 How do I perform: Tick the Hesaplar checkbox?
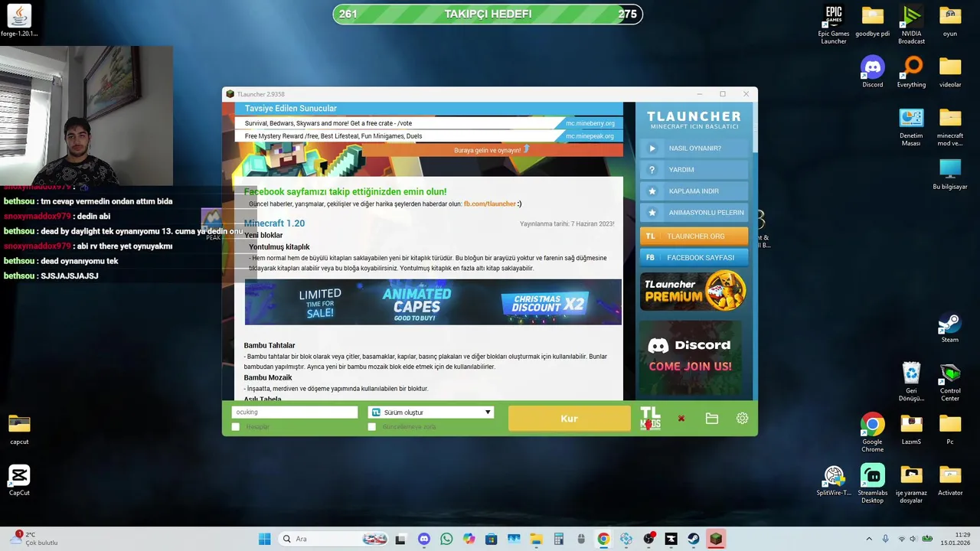(x=236, y=427)
